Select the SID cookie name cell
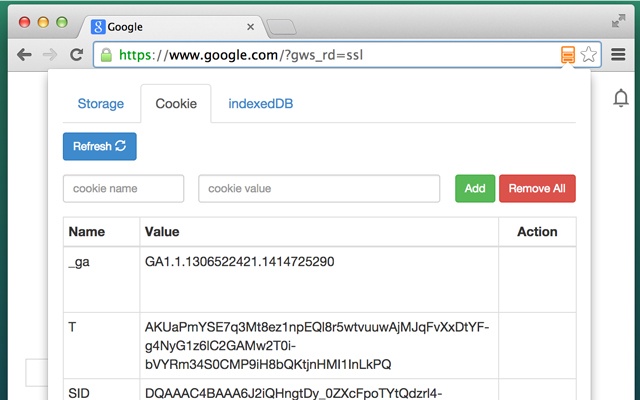This screenshot has height=400, width=640. click(x=102, y=389)
